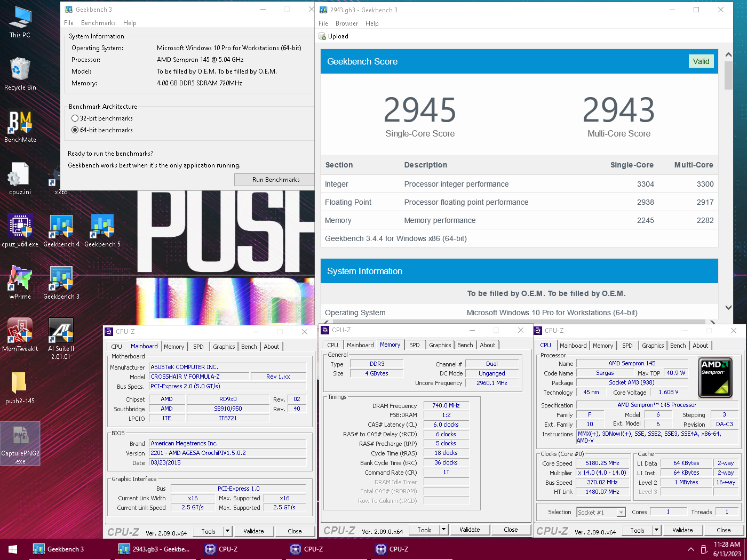Click the CROSSHAIR V FORMULA-Z model field

pos(200,377)
